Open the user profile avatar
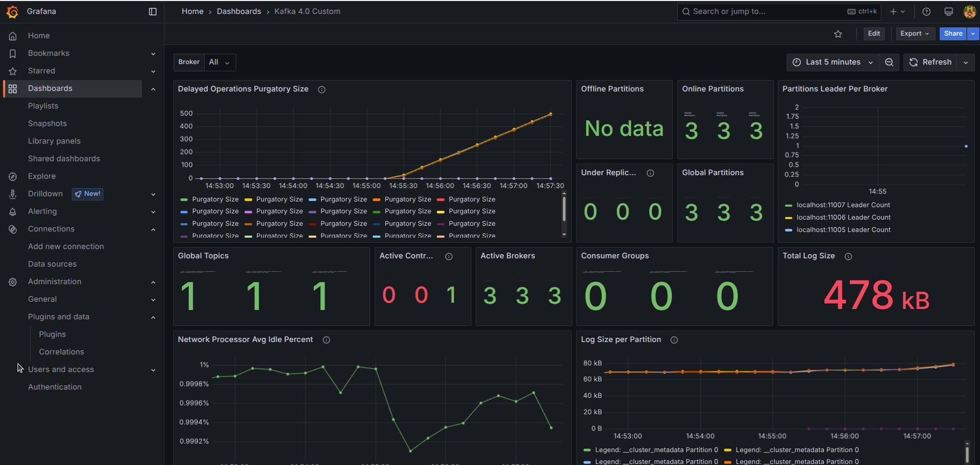980x465 pixels. (x=970, y=11)
